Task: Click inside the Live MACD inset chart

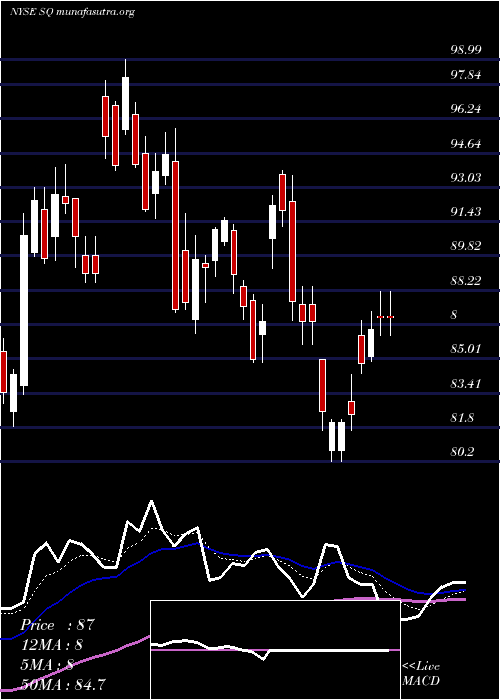Action: [275, 650]
